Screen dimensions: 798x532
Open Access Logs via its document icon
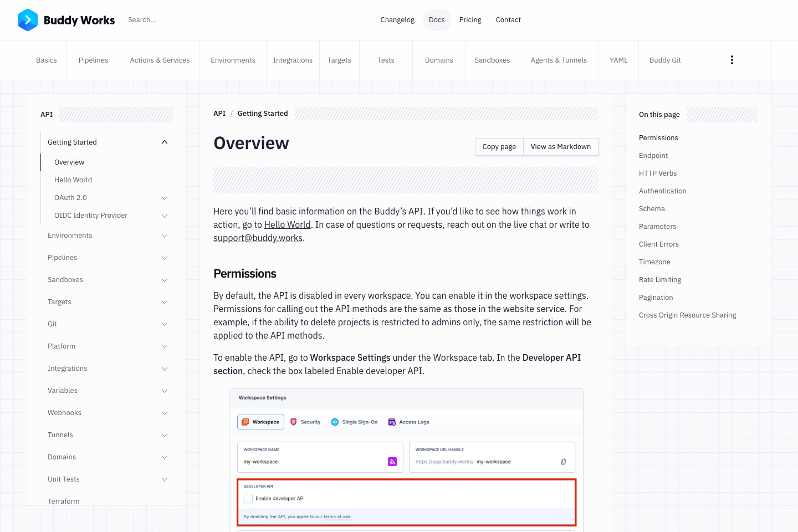391,422
